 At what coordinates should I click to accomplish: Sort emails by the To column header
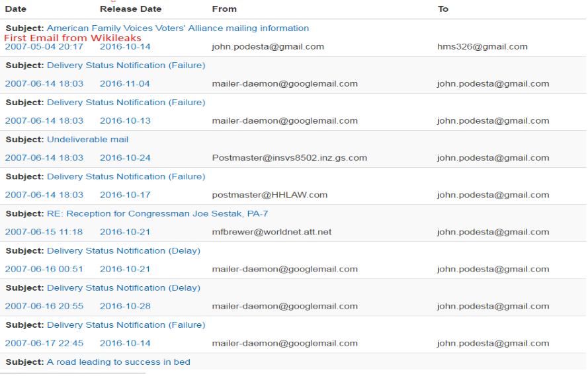pyautogui.click(x=443, y=9)
